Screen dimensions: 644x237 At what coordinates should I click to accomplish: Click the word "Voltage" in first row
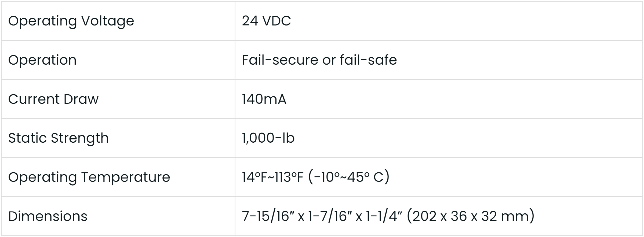107,21
